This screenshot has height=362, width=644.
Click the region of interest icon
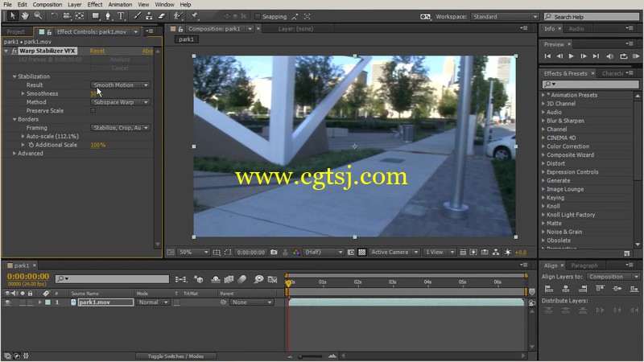pyautogui.click(x=351, y=252)
